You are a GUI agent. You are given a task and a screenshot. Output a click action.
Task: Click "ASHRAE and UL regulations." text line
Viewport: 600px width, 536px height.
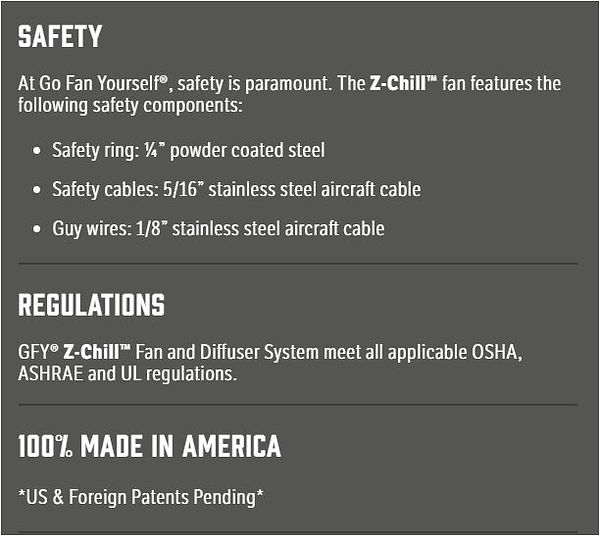[127, 374]
